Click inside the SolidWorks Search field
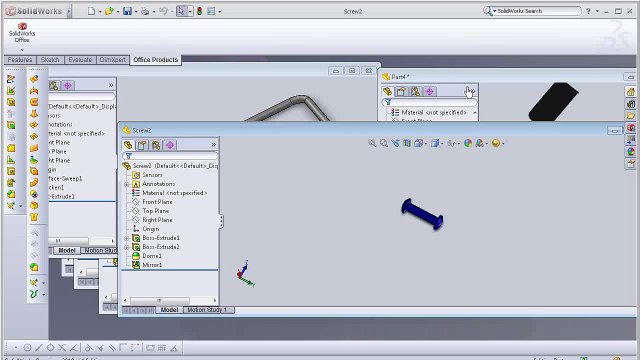This screenshot has width=640, height=360. click(537, 11)
